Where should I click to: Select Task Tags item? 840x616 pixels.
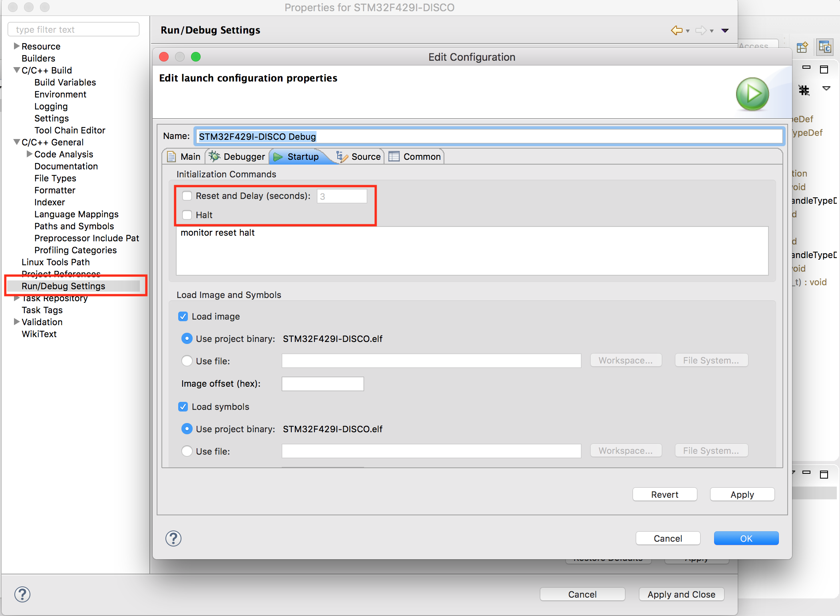[x=42, y=310]
